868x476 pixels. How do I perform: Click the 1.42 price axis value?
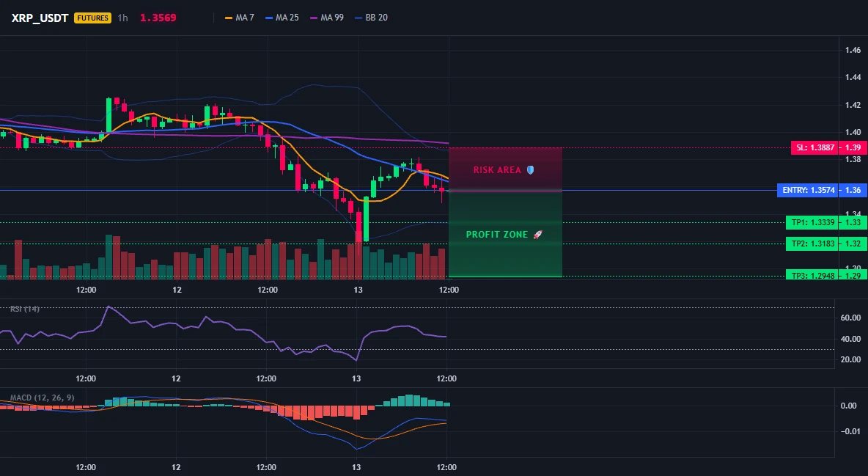(x=853, y=106)
